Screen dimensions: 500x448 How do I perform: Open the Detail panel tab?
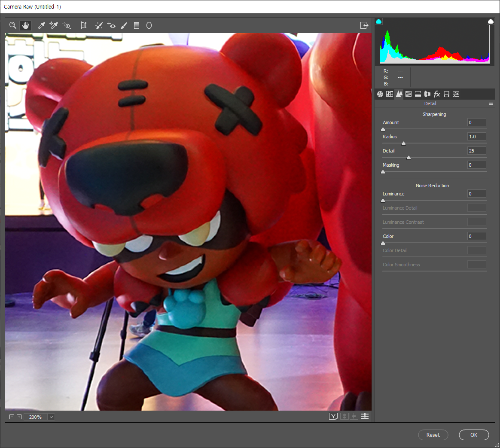[399, 94]
